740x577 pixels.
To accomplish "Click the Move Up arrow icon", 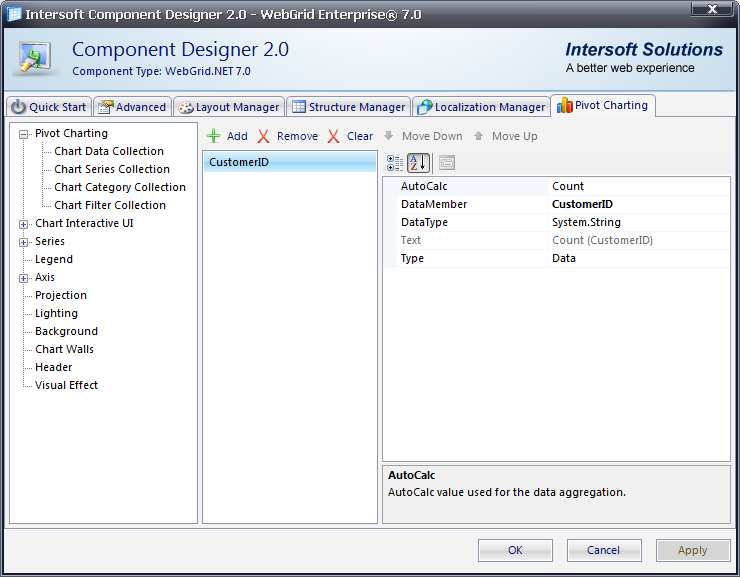I will [x=479, y=136].
